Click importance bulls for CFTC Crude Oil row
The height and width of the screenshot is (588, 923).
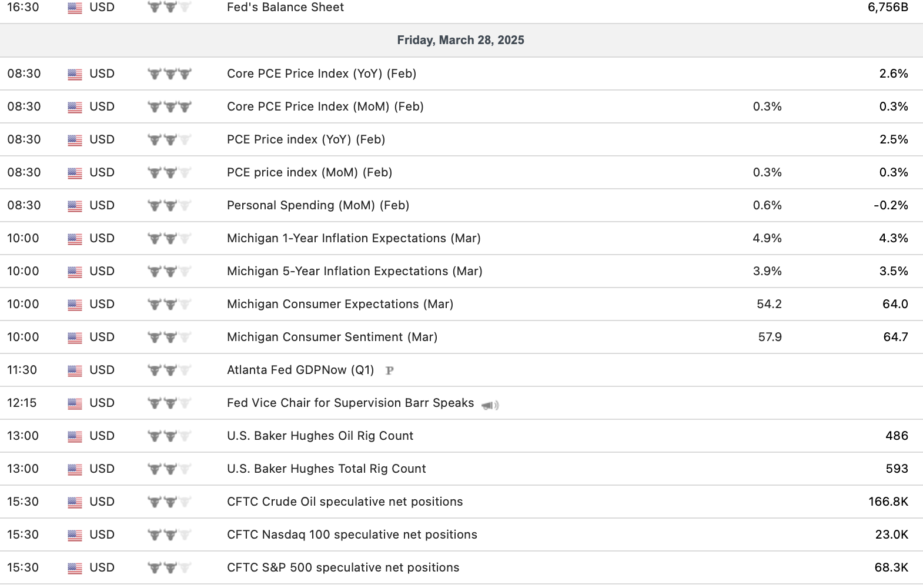[x=169, y=502]
